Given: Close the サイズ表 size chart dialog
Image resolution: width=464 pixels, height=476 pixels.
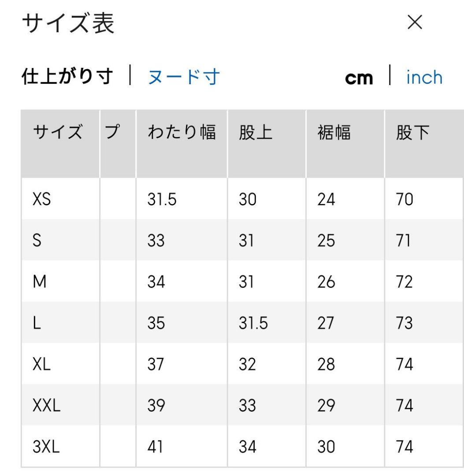Looking at the screenshot, I should click(415, 23).
